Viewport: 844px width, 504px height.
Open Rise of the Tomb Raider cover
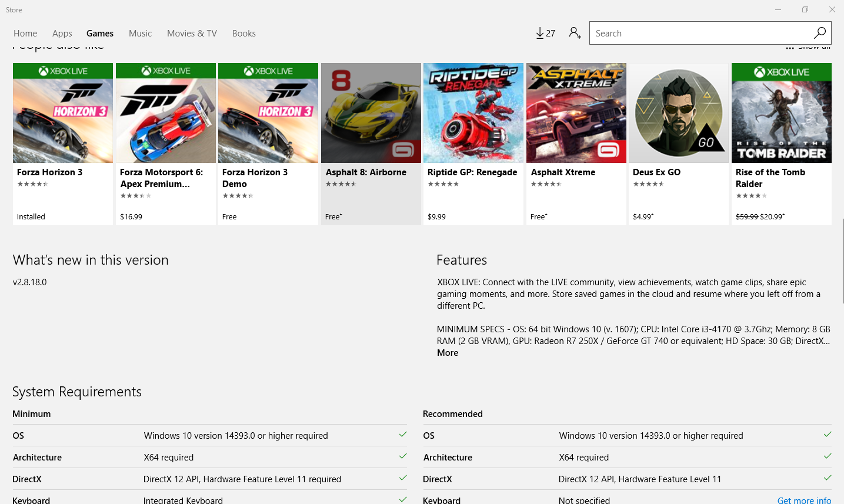(782, 113)
